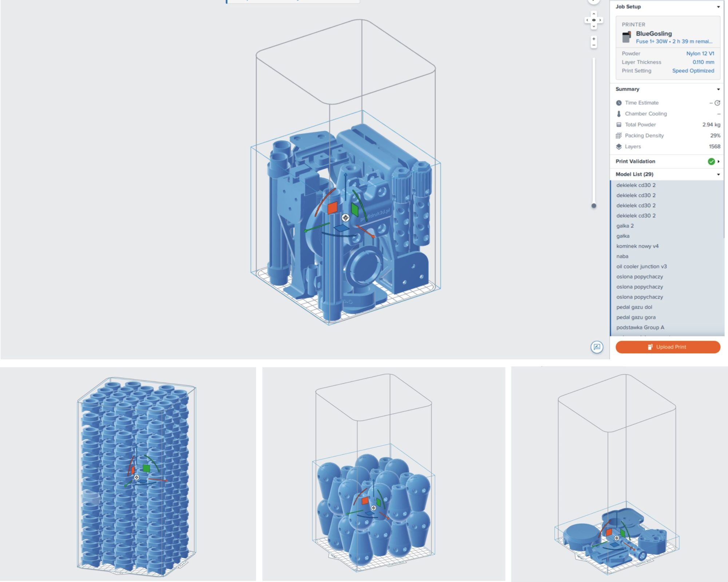Click the Upload Print button
This screenshot has height=582, width=728.
point(668,347)
